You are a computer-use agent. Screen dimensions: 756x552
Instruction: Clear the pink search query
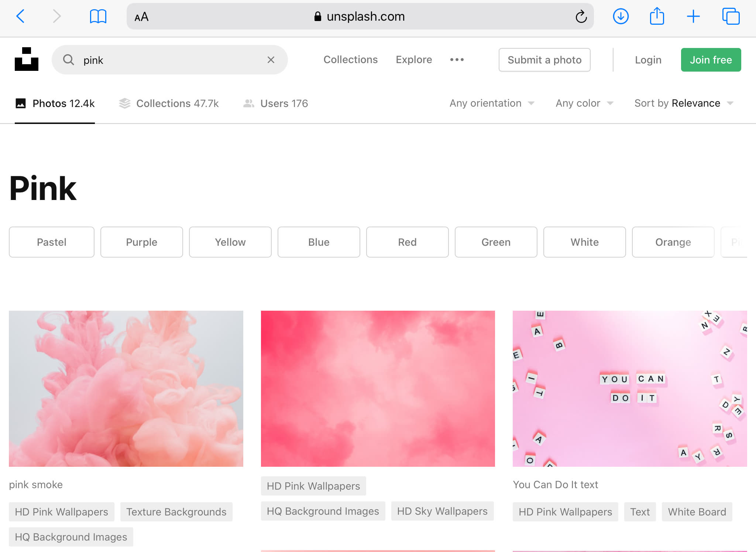pyautogui.click(x=271, y=60)
